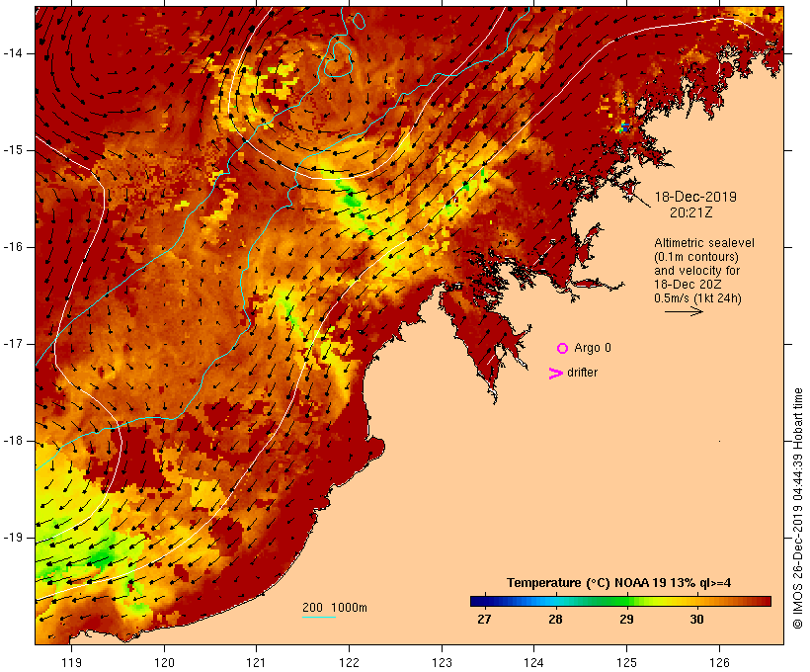Click the 119 longitude axis label
Screen dimensions: 810x672
[x=71, y=662]
